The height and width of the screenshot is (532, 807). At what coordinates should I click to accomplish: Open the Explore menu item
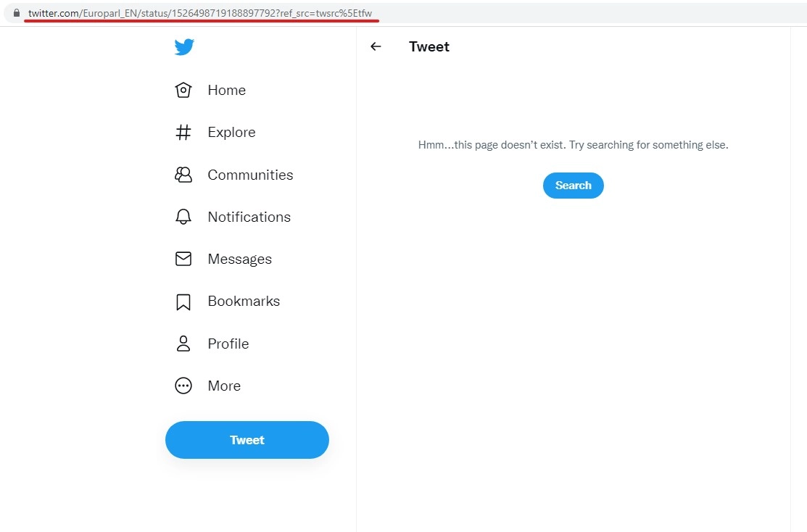point(231,132)
